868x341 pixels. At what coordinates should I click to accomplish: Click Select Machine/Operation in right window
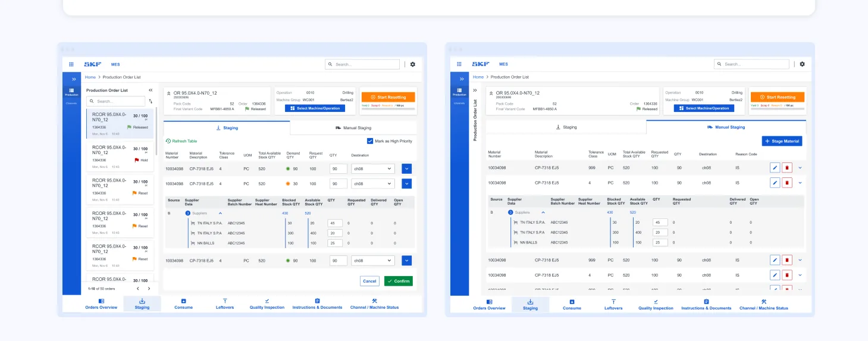point(704,108)
